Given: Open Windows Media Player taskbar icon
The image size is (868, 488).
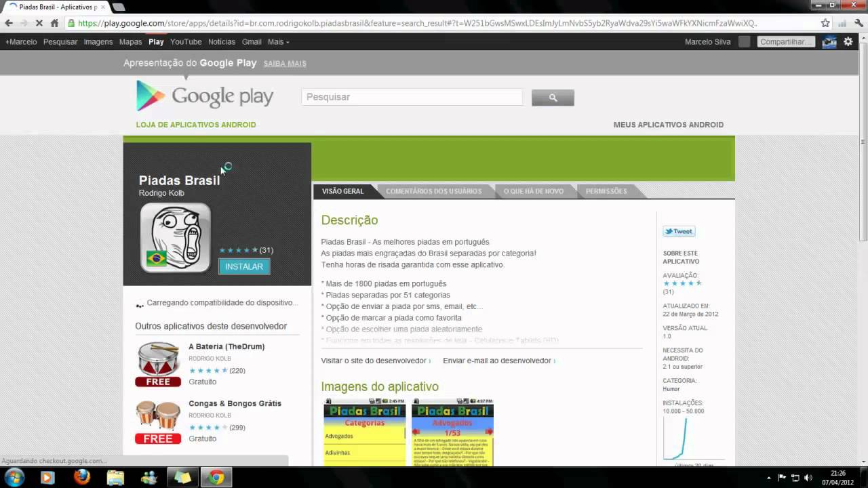Looking at the screenshot, I should pyautogui.click(x=47, y=477).
